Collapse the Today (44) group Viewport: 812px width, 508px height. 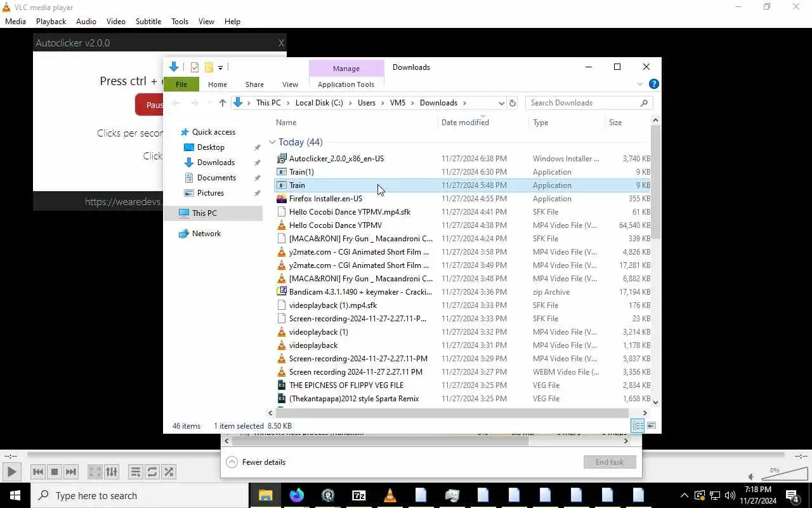[272, 142]
